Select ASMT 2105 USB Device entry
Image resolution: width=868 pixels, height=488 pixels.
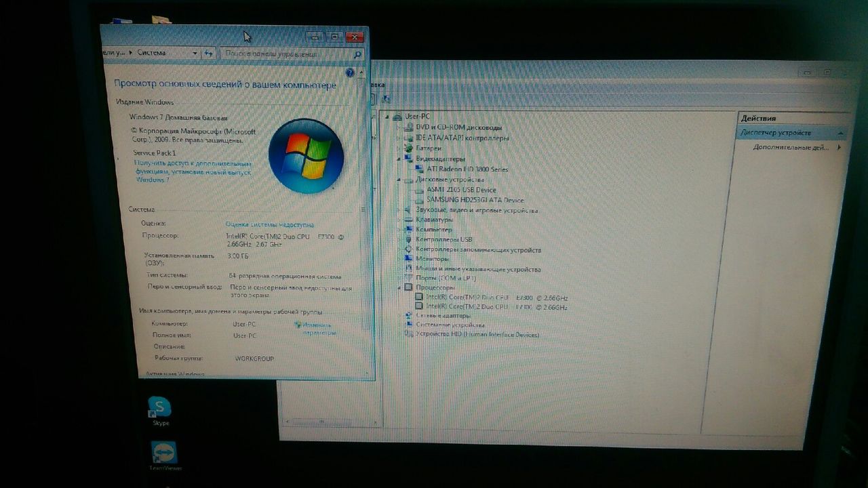(461, 190)
